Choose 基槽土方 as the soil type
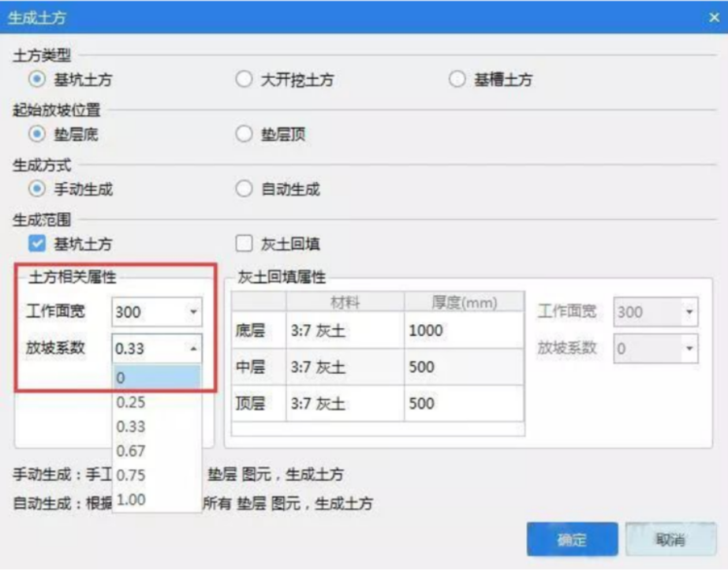This screenshot has height=571, width=728. (457, 80)
